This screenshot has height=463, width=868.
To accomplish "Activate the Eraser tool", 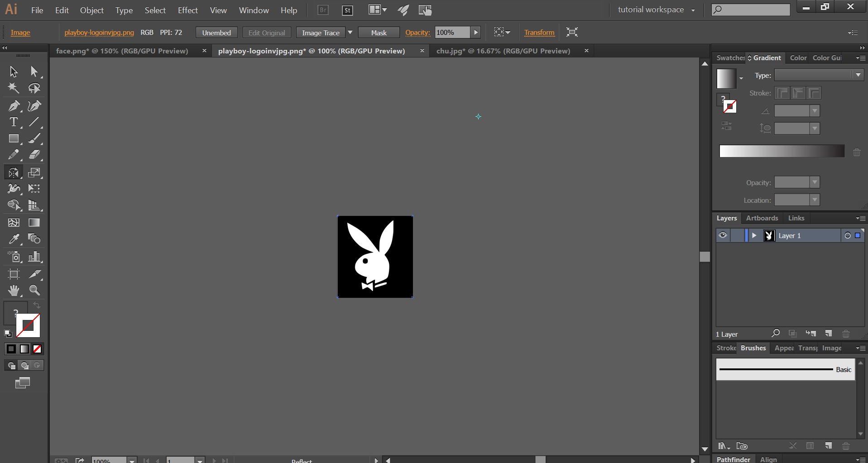I will [x=34, y=155].
